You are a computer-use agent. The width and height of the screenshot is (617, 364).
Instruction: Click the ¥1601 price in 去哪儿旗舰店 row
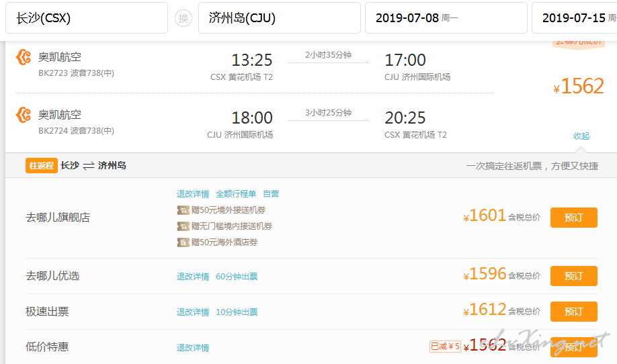pyautogui.click(x=485, y=216)
